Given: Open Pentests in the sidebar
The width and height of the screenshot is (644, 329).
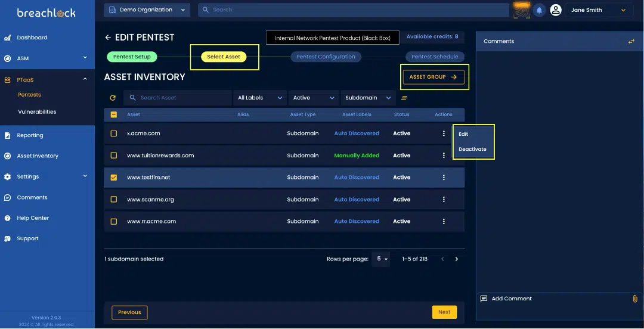Looking at the screenshot, I should click(30, 95).
